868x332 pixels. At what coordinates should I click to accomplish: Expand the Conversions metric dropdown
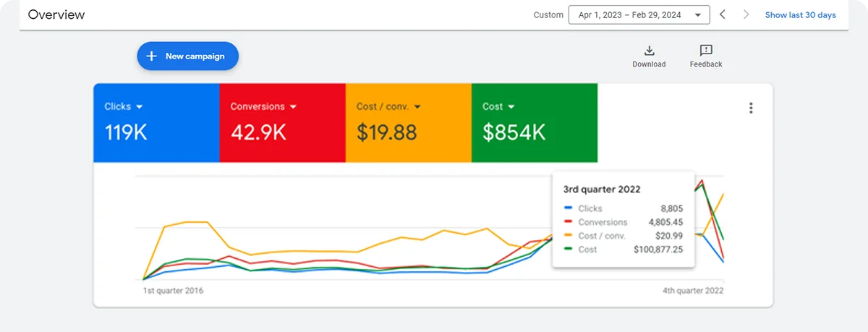294,107
